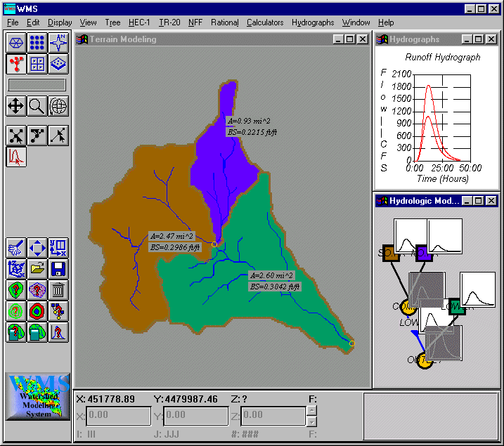Click the blue floppy disk save icon
Viewport: 504px width, 446px height.
58,268
